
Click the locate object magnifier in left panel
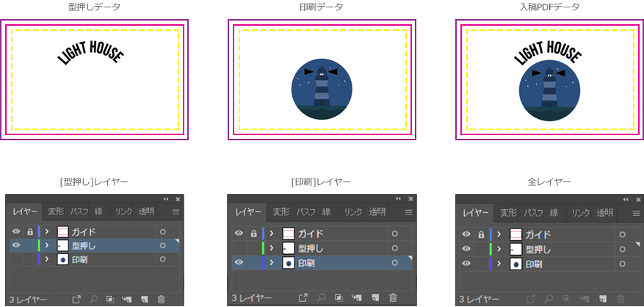[x=93, y=299]
